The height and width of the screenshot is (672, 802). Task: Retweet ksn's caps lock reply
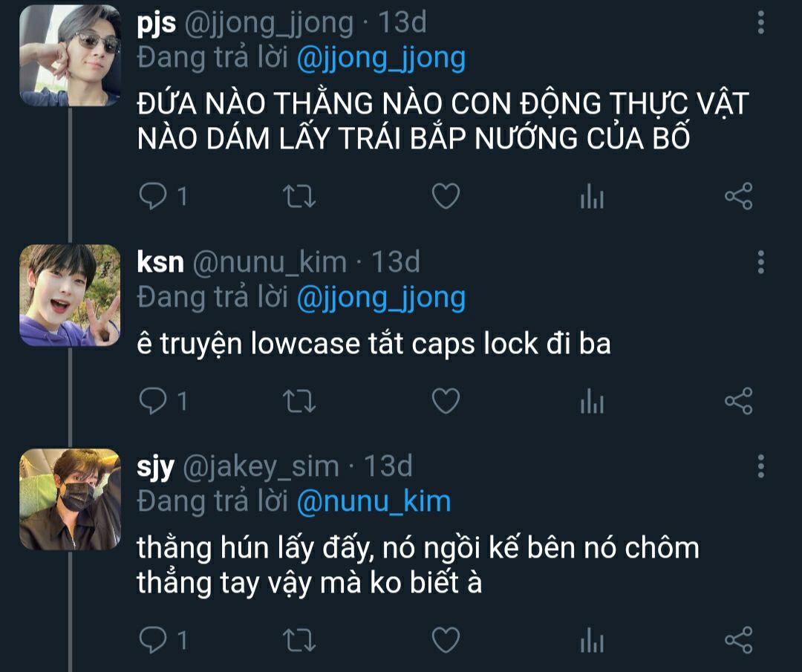(299, 401)
